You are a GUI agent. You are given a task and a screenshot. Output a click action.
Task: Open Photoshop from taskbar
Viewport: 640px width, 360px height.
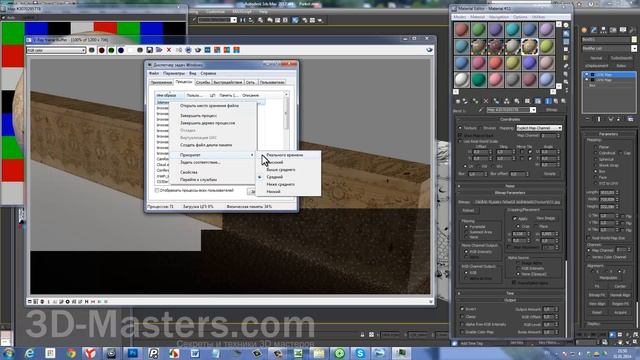(133, 353)
